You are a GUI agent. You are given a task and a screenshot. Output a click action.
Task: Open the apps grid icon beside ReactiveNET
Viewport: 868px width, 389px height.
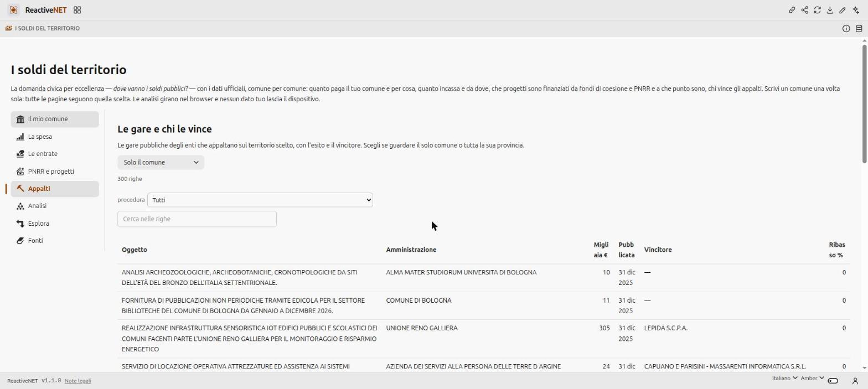tap(77, 10)
